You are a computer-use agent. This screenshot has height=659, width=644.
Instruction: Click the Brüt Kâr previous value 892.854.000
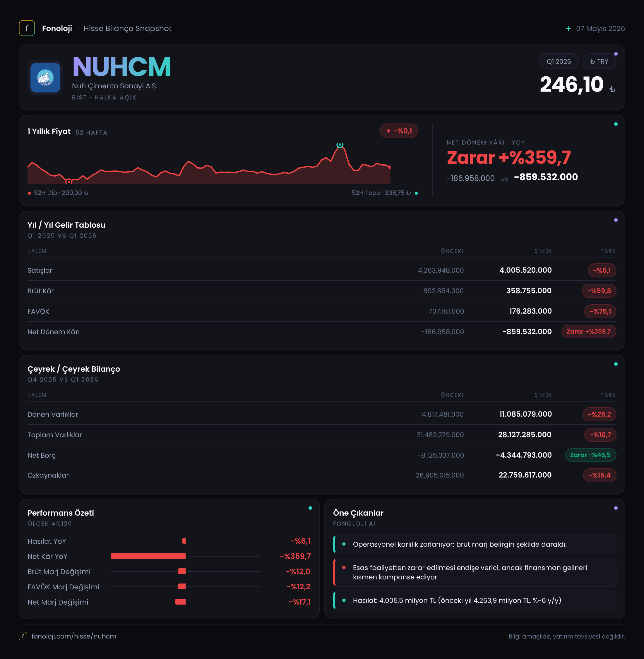coord(443,291)
